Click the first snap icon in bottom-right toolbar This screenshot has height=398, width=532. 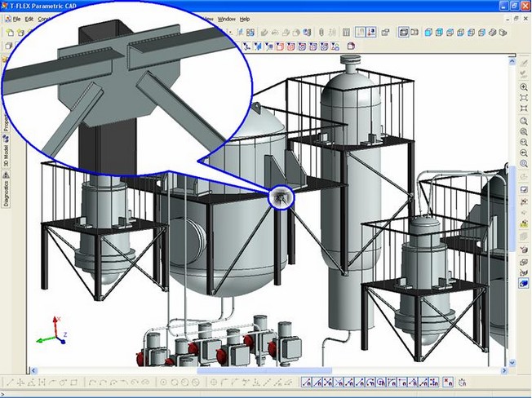click(x=306, y=382)
